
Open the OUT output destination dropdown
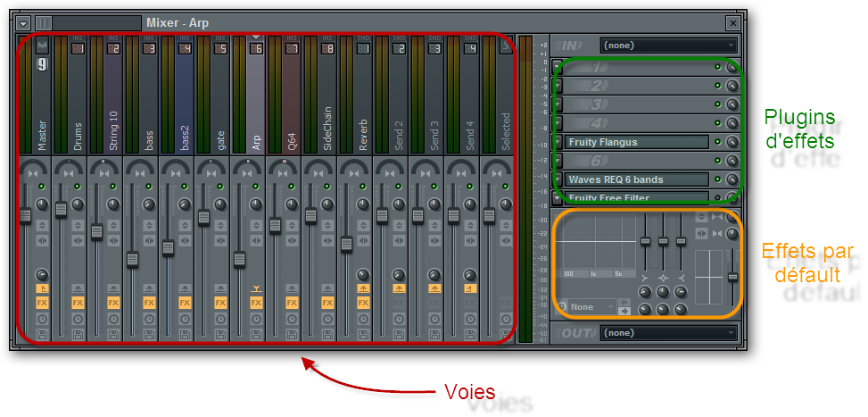click(669, 333)
